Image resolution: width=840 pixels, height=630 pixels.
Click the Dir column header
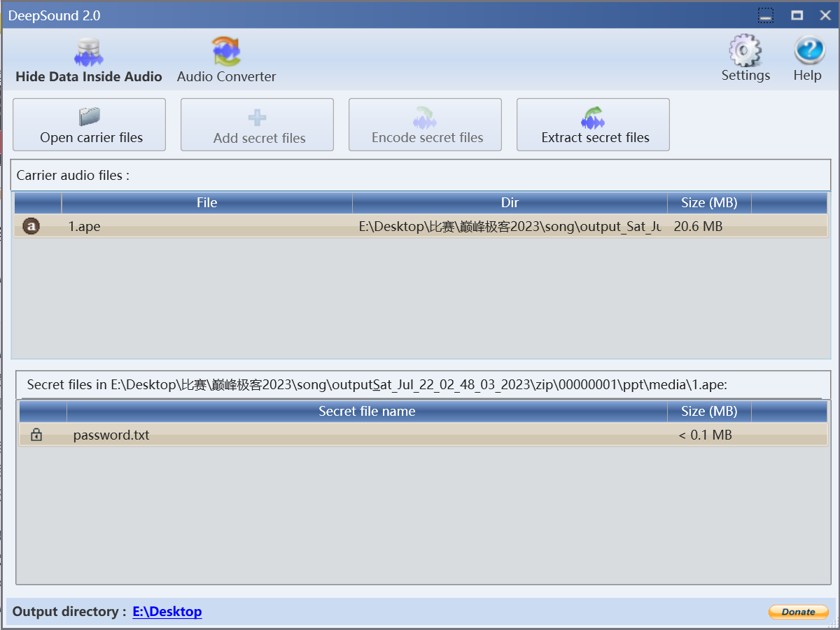click(510, 203)
